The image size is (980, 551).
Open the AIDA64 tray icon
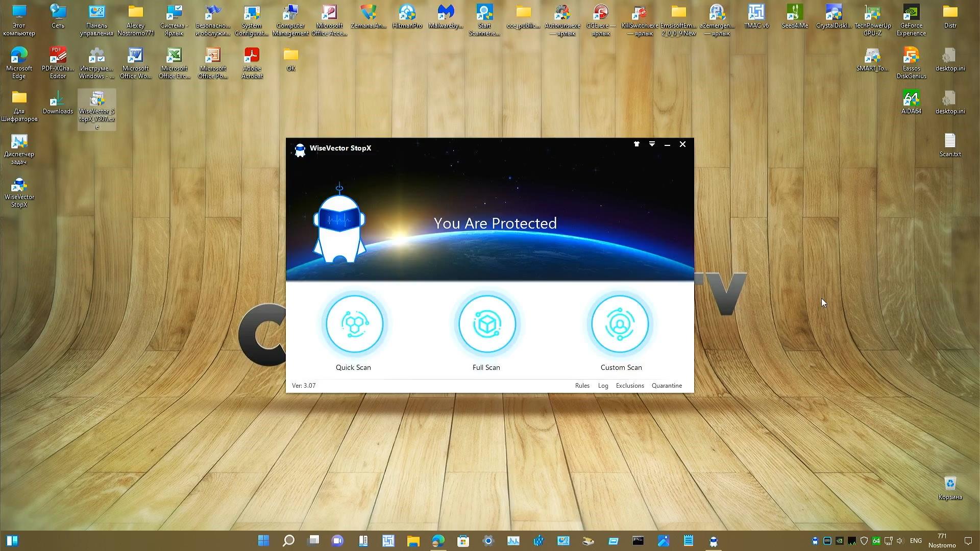pos(876,541)
